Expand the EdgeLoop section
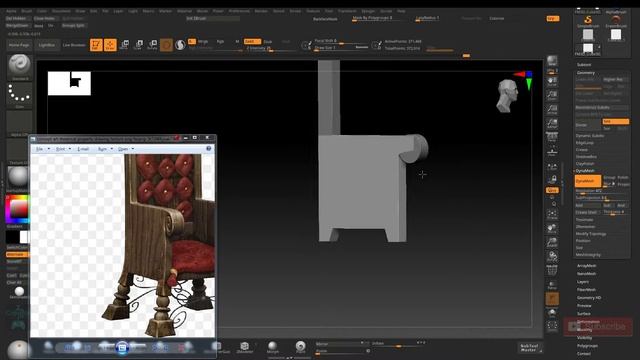The height and width of the screenshot is (360, 640). coord(585,143)
